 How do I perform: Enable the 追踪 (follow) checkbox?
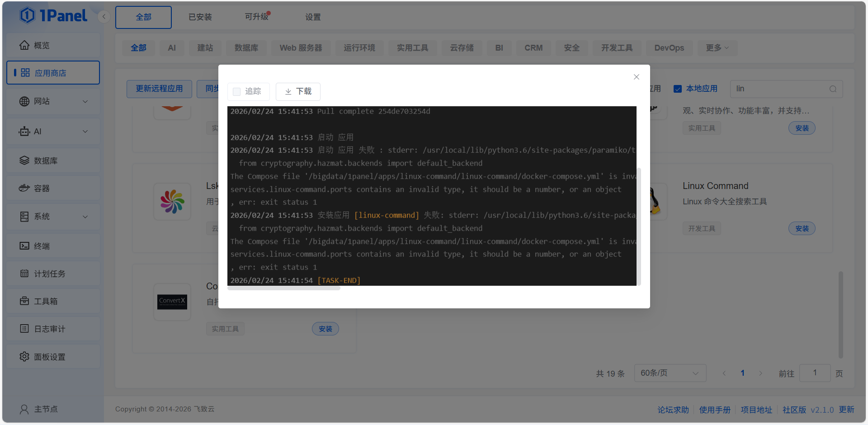click(x=236, y=92)
